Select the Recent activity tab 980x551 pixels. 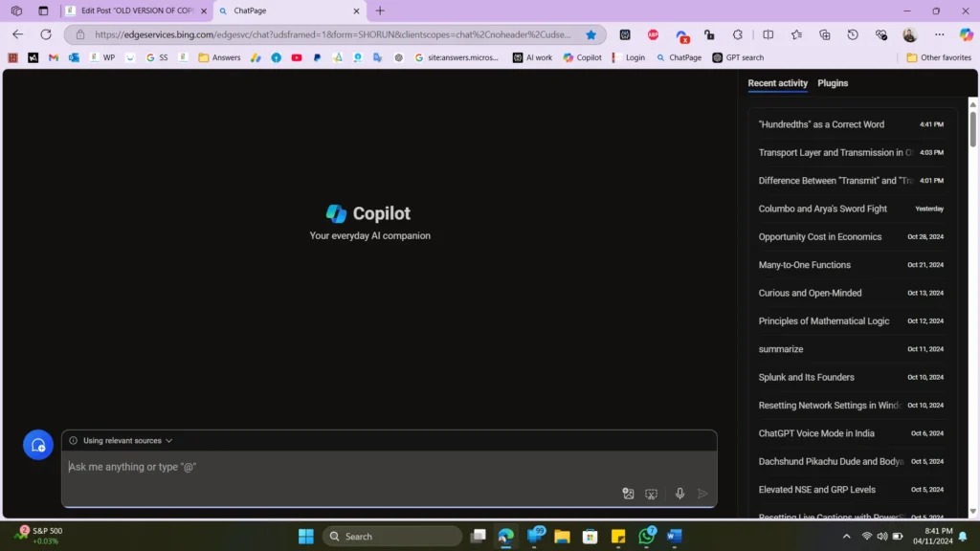tap(777, 83)
